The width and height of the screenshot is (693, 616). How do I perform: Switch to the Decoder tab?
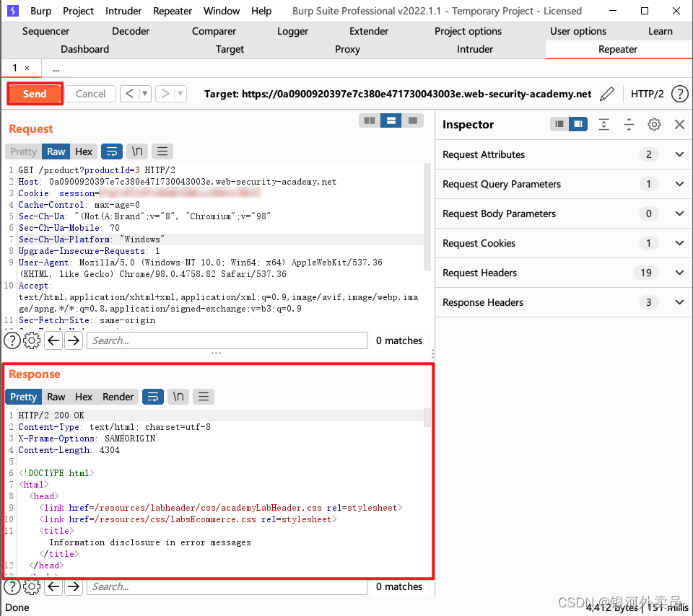click(131, 31)
